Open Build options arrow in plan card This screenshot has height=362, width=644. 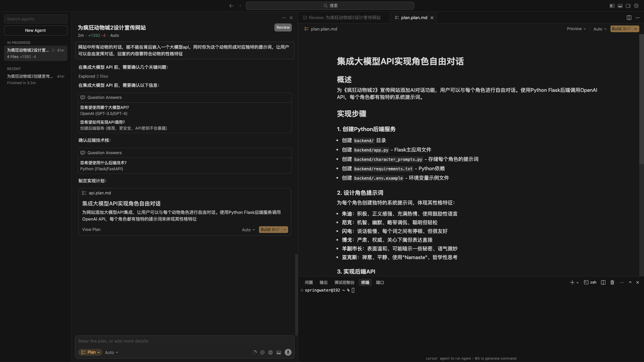tap(285, 230)
